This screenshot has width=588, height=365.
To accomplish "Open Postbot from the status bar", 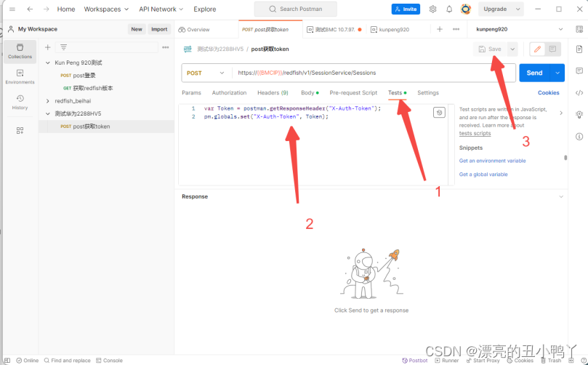I will coord(415,361).
